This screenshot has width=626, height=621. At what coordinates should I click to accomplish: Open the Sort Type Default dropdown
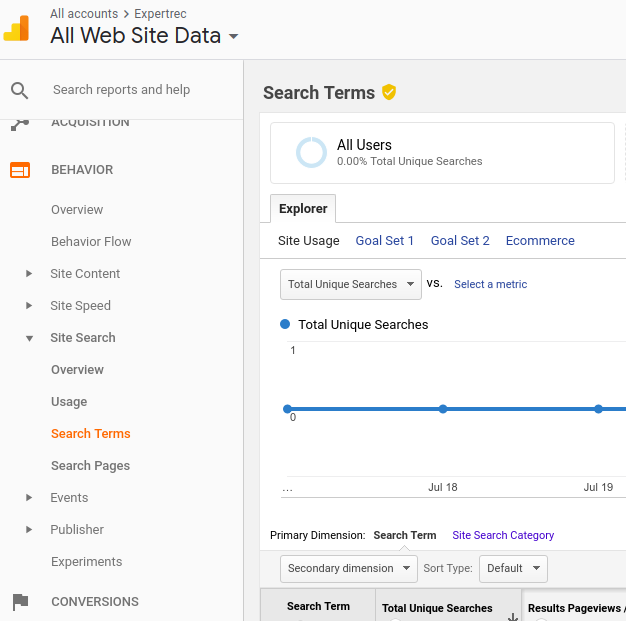[x=513, y=568]
